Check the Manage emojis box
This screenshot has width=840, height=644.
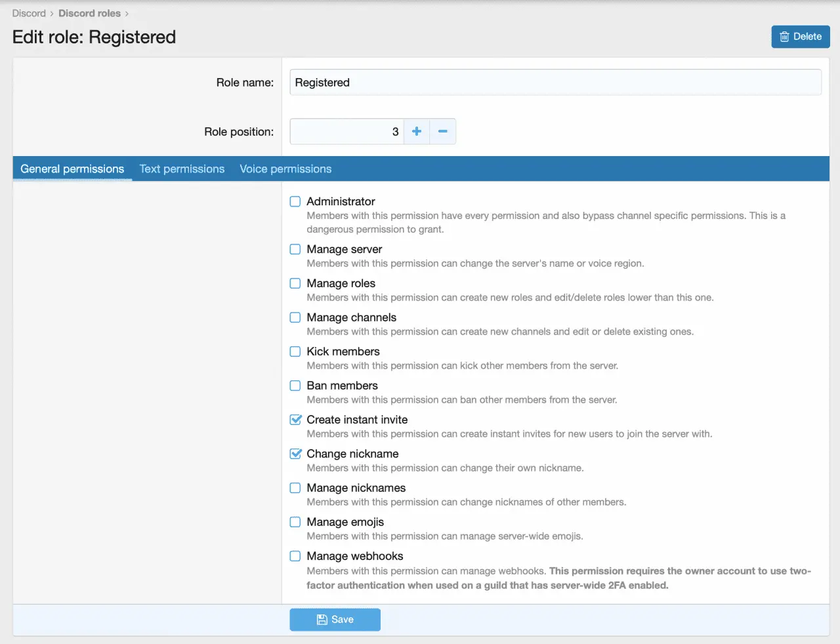295,523
